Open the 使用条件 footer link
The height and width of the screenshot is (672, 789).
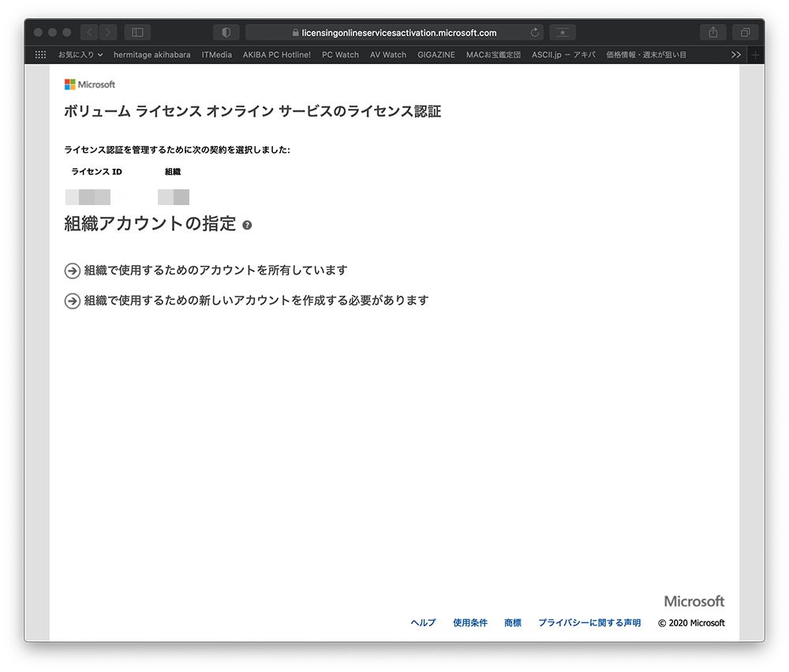coord(470,623)
